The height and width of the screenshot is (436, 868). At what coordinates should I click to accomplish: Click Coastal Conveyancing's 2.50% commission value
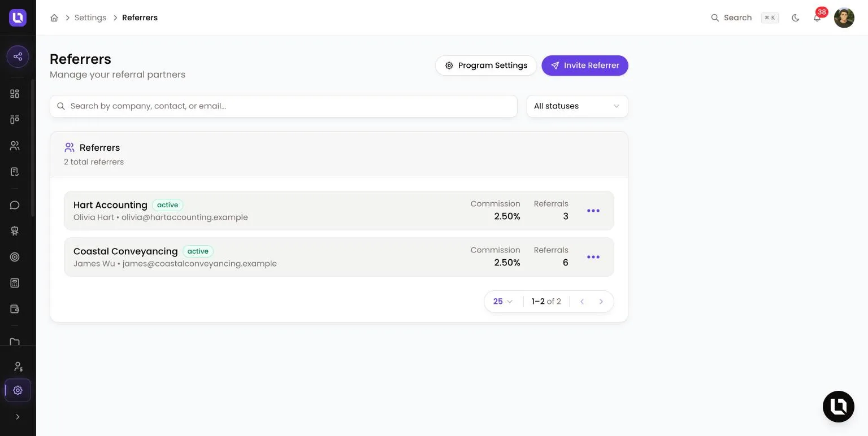[507, 263]
